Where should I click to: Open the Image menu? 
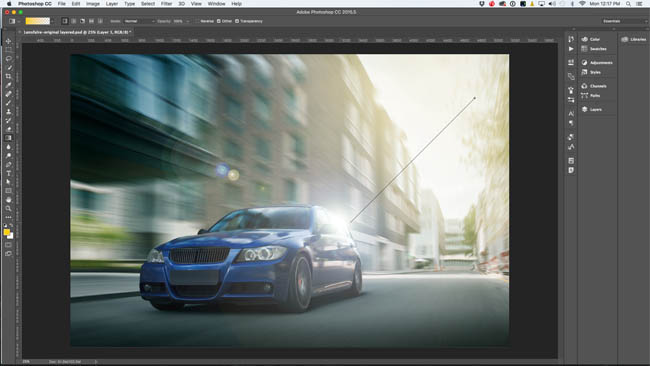pyautogui.click(x=92, y=4)
